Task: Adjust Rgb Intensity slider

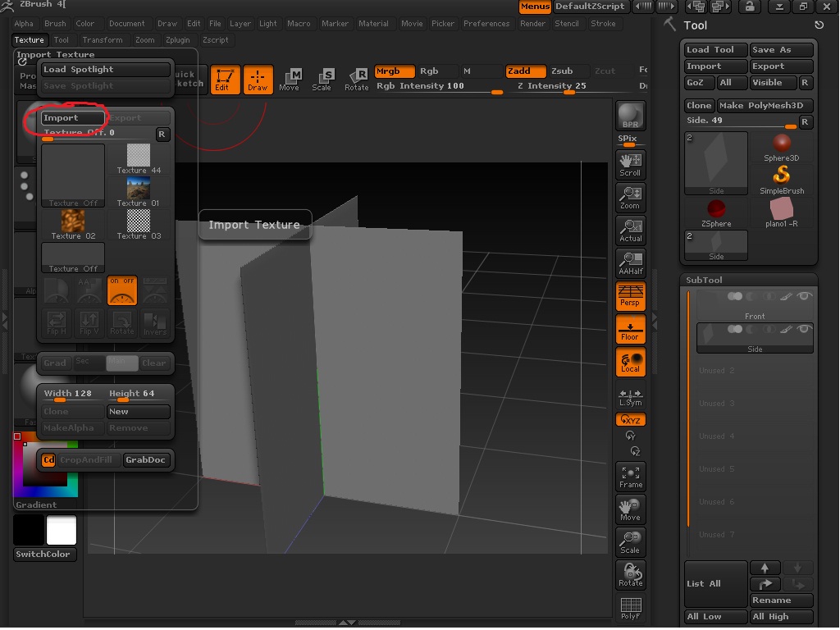Action: click(440, 87)
